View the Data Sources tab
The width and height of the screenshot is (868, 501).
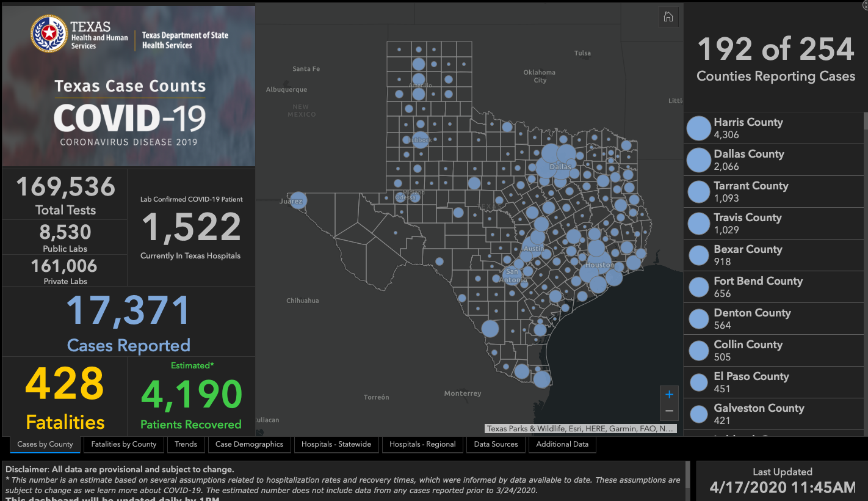[x=496, y=444]
